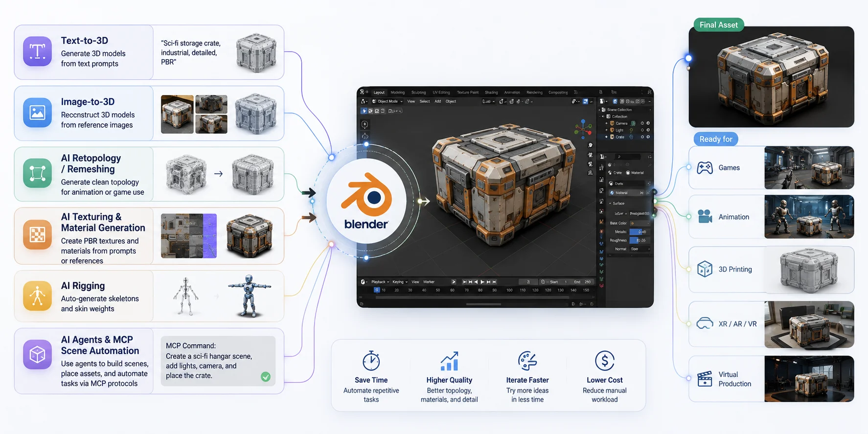Click the blue frame 0 timeline marker

(x=377, y=290)
